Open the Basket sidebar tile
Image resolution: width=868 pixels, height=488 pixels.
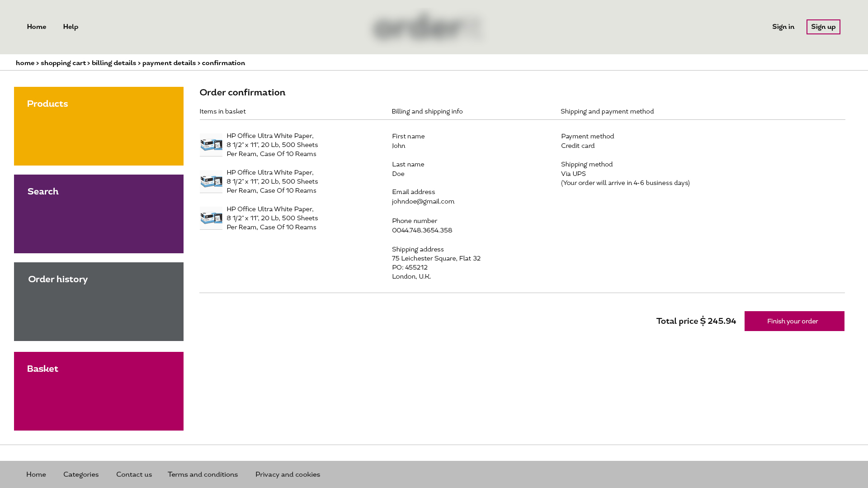click(99, 391)
